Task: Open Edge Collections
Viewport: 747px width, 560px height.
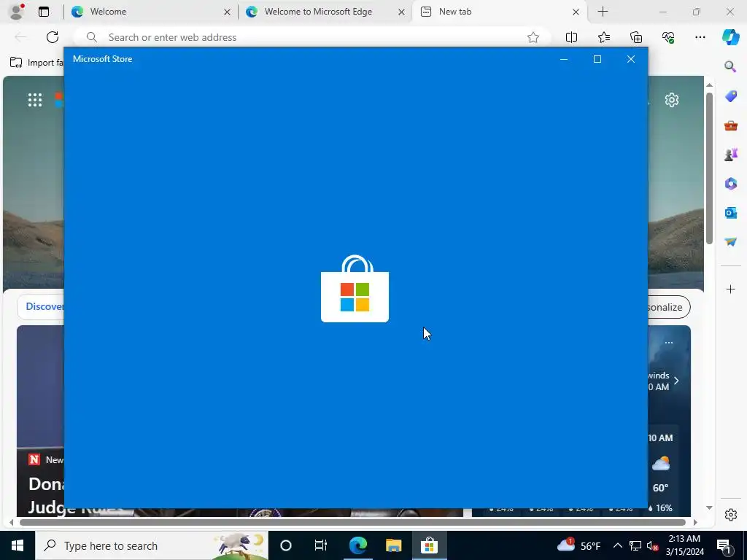Action: (636, 37)
